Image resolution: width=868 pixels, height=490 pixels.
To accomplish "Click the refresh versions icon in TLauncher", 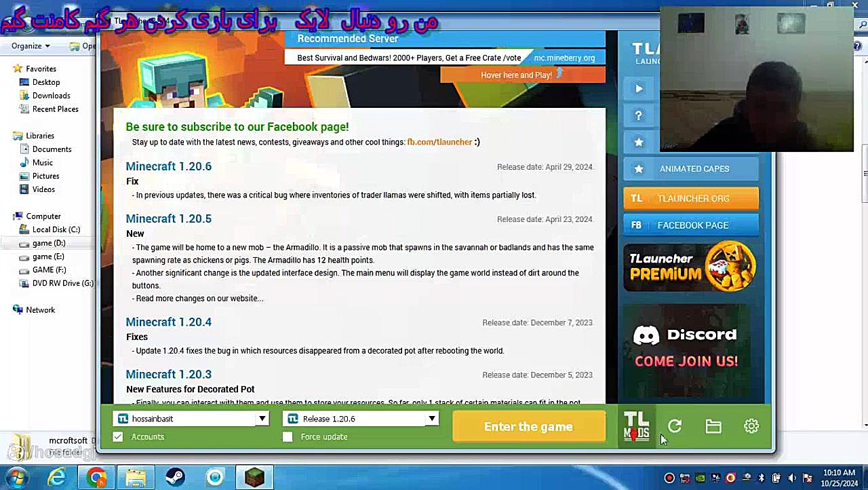I will [x=675, y=426].
